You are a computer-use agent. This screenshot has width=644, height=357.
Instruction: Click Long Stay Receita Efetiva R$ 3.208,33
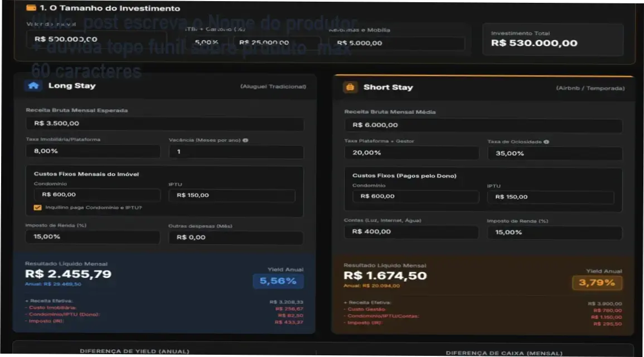point(286,302)
